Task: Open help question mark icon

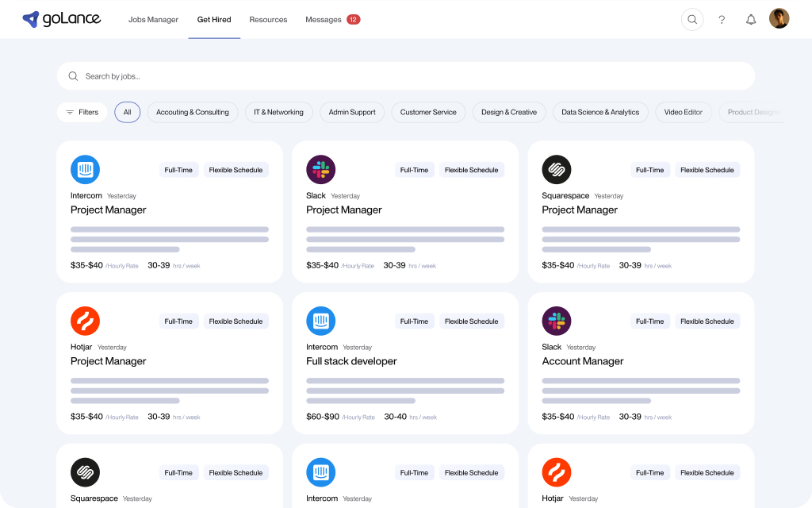Action: [722, 20]
